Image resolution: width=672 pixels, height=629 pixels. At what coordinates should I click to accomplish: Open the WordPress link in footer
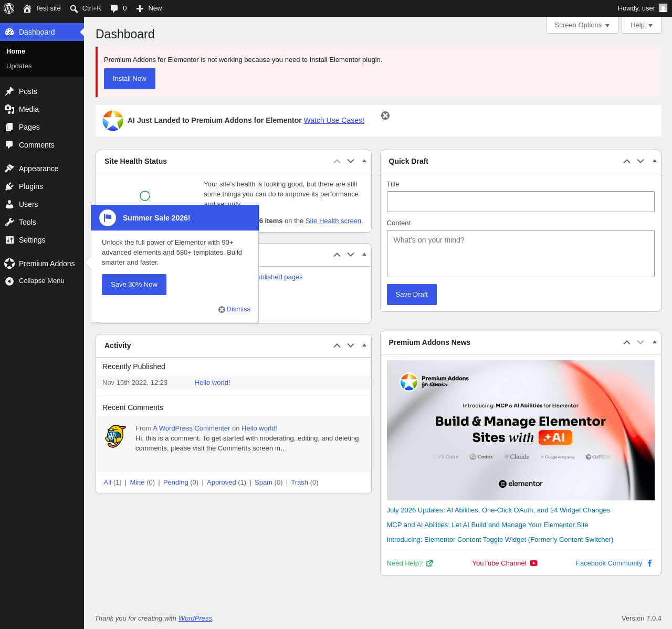coord(195,618)
